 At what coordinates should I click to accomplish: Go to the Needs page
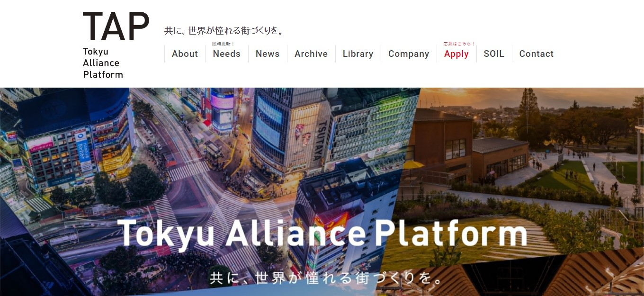pos(226,54)
